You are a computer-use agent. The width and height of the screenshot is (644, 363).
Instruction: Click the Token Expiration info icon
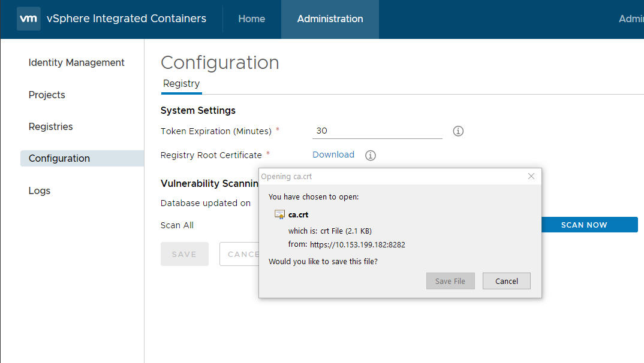point(458,131)
